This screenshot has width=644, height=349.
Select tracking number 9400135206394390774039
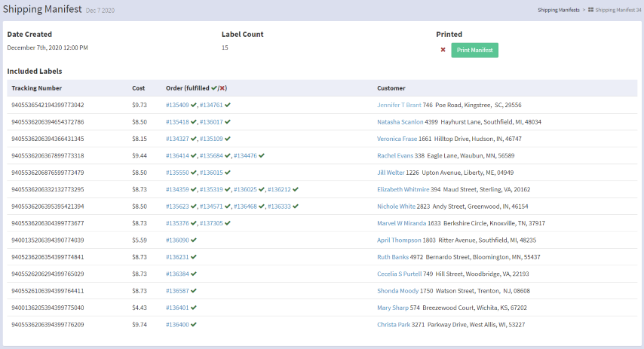pos(48,240)
